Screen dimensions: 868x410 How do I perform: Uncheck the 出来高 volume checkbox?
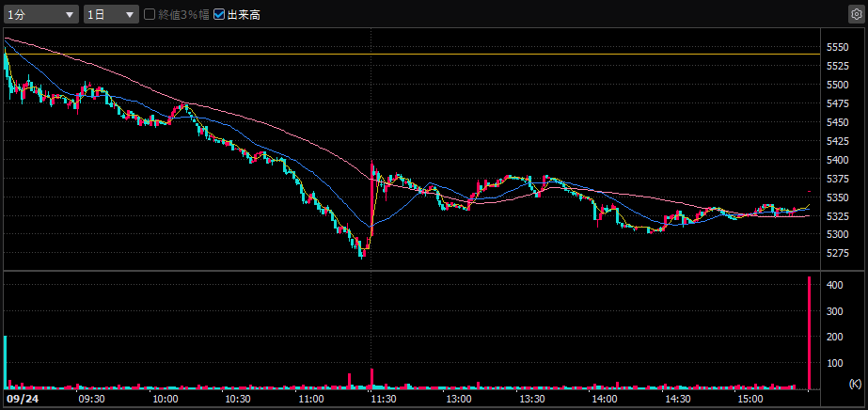pos(219,15)
